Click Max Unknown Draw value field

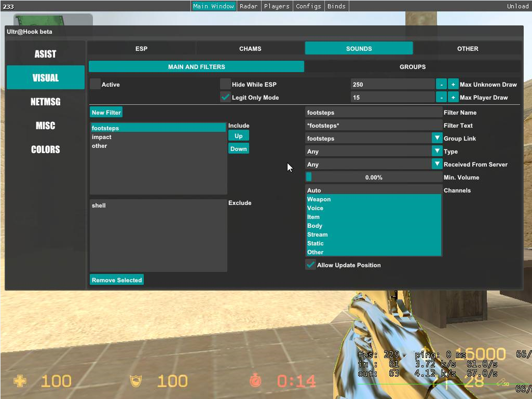click(393, 84)
